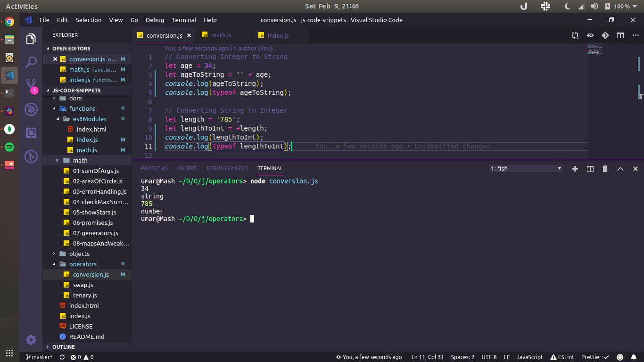Open the editor More Actions ellipsis
The height and width of the screenshot is (362, 644).
pyautogui.click(x=635, y=35)
